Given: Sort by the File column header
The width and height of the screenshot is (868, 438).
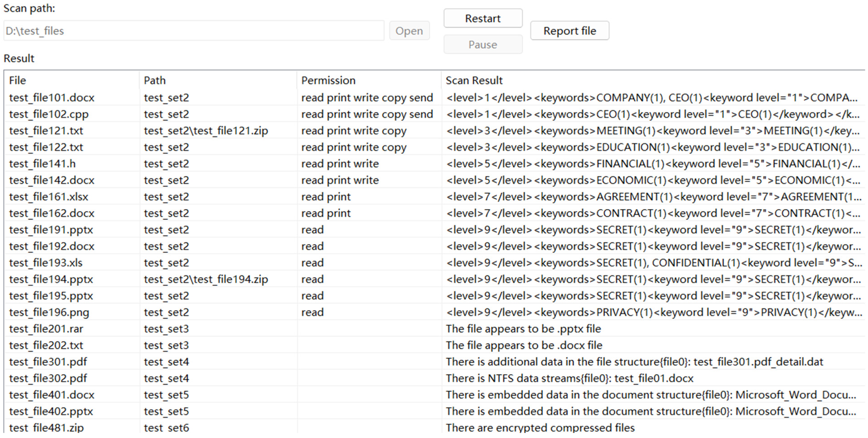Looking at the screenshot, I should (18, 80).
